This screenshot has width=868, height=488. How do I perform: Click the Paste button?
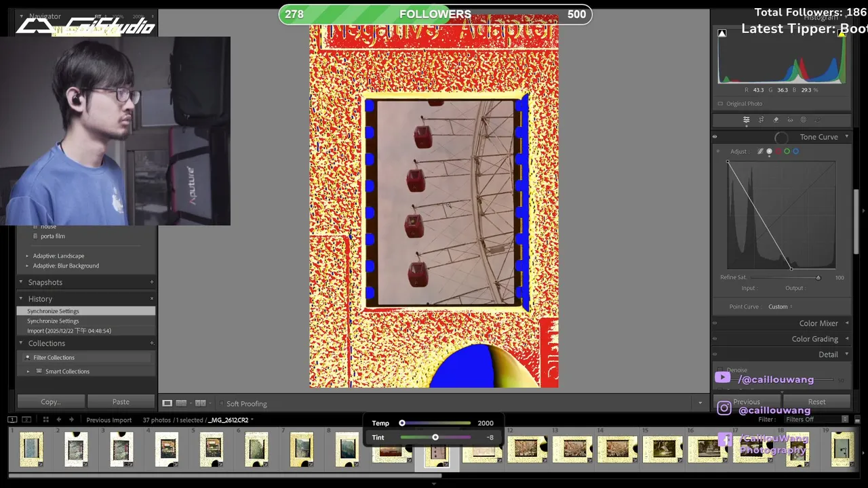coord(121,402)
